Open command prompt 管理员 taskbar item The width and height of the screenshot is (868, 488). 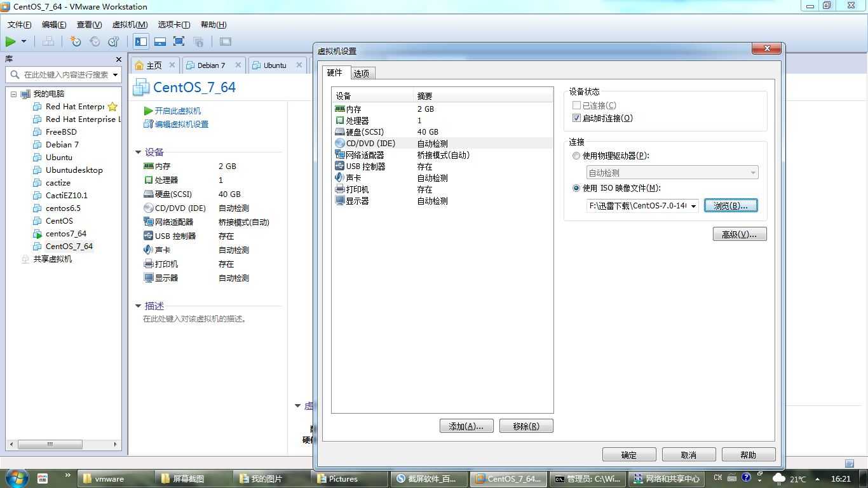(588, 478)
